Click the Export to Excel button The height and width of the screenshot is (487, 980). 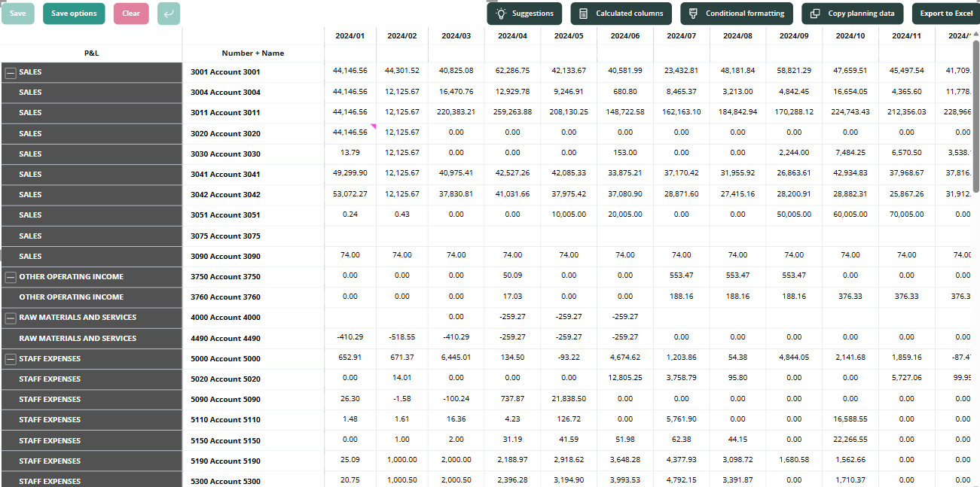tap(945, 14)
